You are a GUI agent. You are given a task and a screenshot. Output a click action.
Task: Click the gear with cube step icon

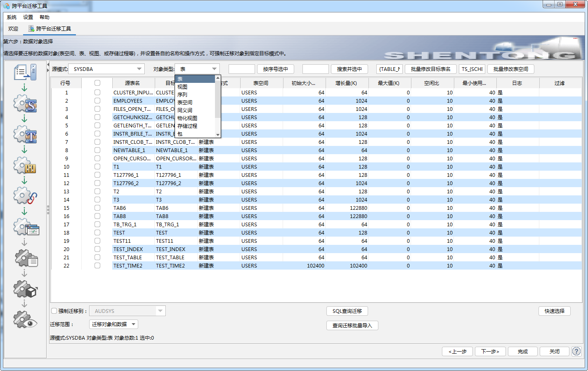pyautogui.click(x=25, y=289)
